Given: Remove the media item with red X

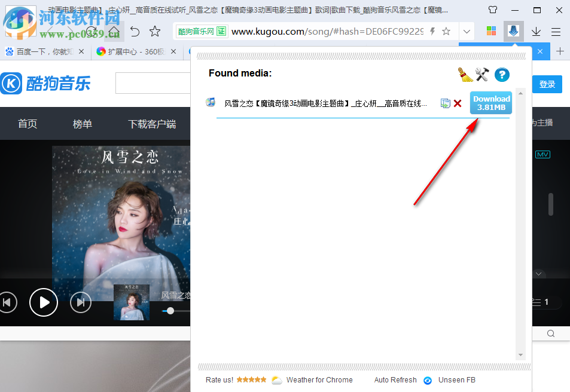Looking at the screenshot, I should pyautogui.click(x=458, y=103).
